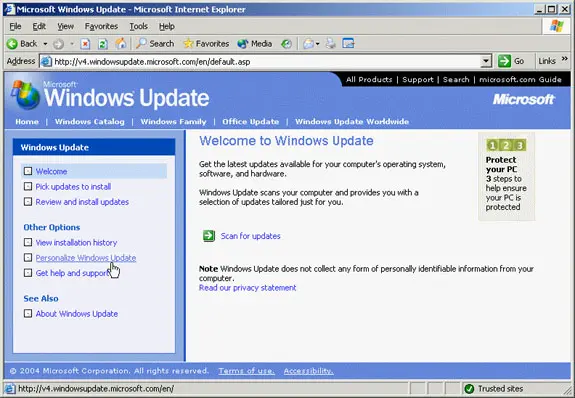
Task: Click the Scan for updates link
Action: click(x=250, y=236)
